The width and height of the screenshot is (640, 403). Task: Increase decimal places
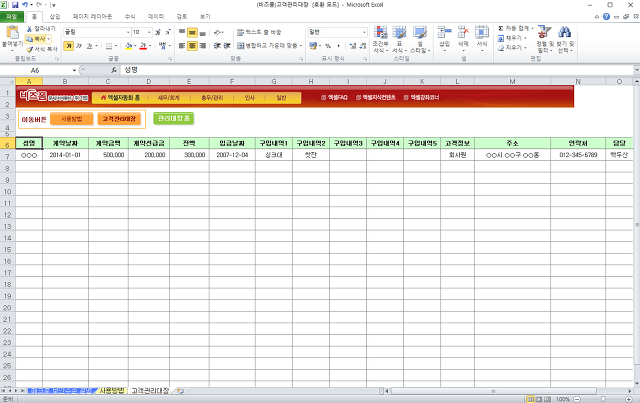[x=353, y=46]
